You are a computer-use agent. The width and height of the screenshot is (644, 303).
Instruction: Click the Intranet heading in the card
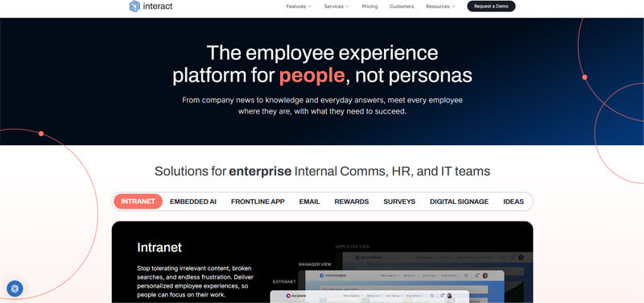(x=159, y=247)
